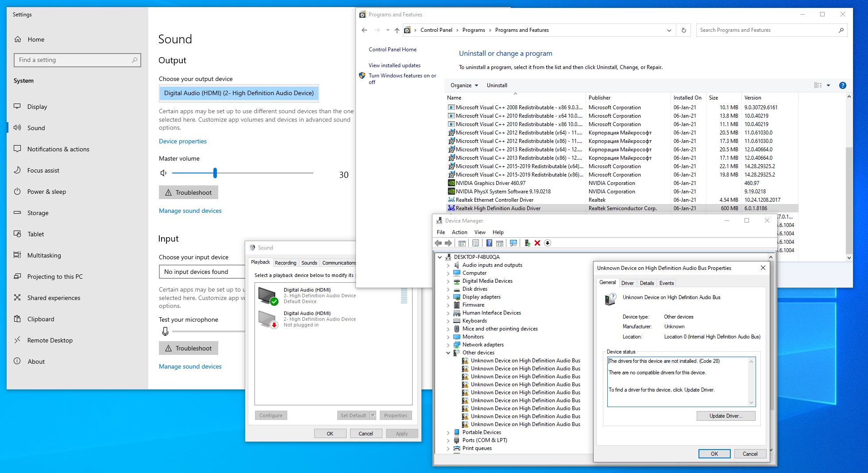
Task: Collapse the Other devices node
Action: tap(448, 353)
